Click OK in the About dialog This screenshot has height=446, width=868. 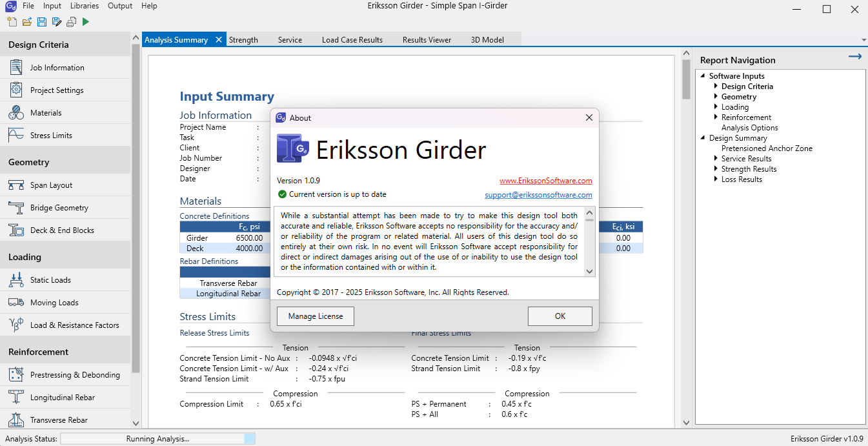(x=560, y=316)
